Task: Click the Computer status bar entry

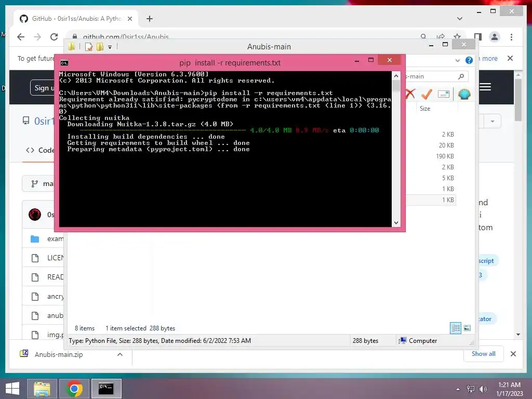Action: pos(418,341)
